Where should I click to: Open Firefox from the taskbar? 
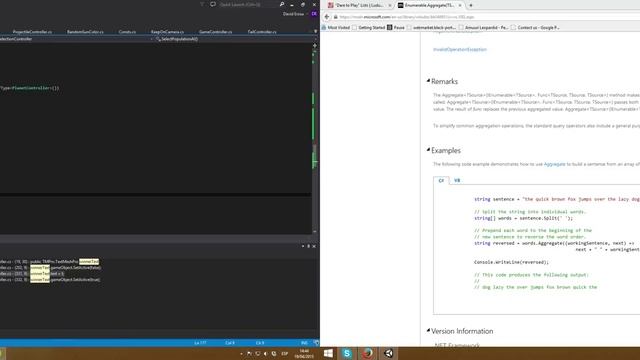click(367, 353)
